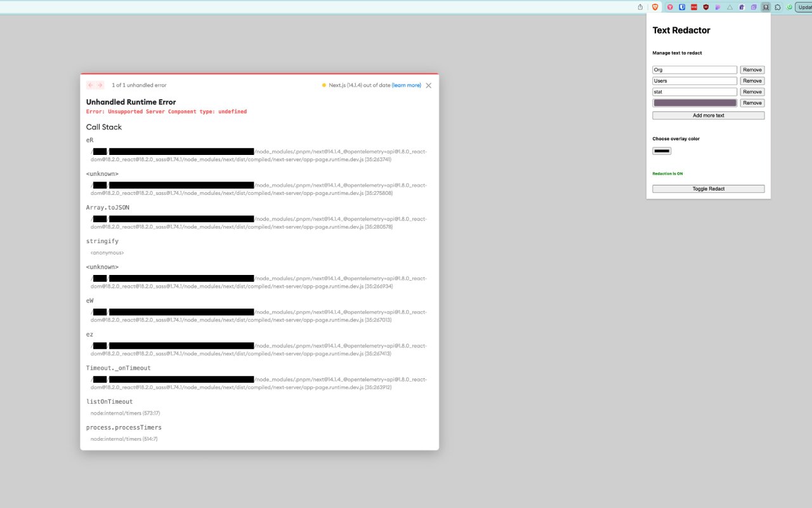Click the 'stat' redact text field
Image resolution: width=812 pixels, height=508 pixels.
point(695,91)
